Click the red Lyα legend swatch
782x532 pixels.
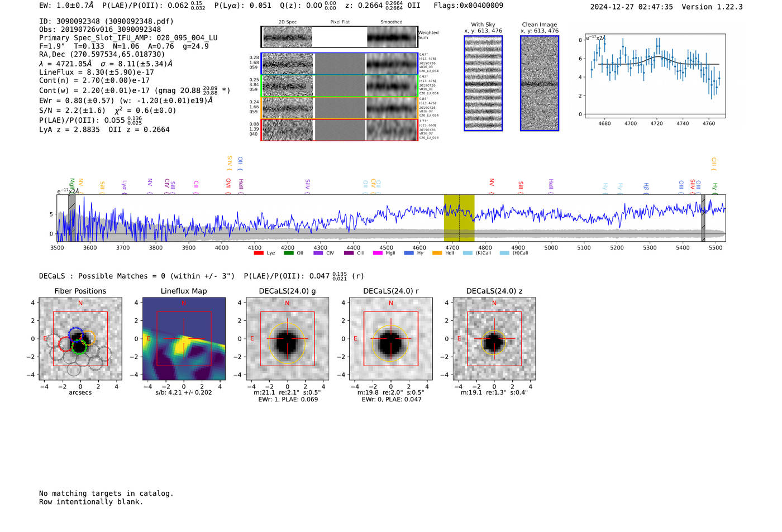coord(259,253)
